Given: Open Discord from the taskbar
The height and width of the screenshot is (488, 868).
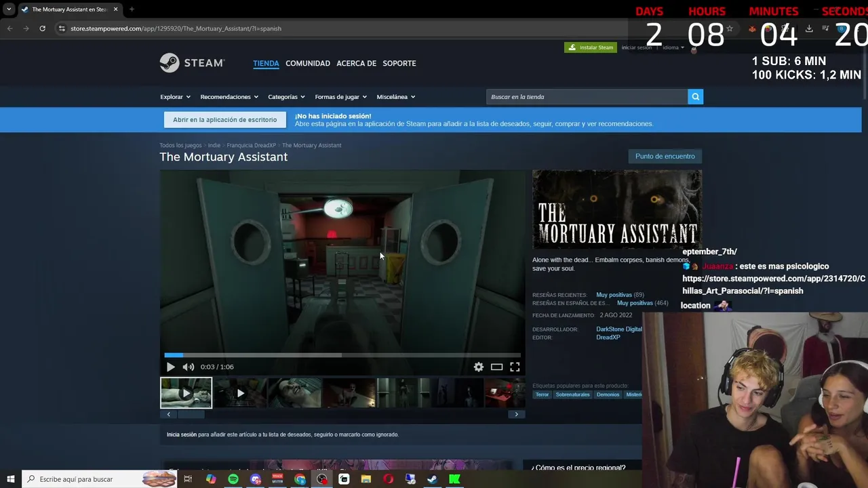Looking at the screenshot, I should (x=256, y=479).
